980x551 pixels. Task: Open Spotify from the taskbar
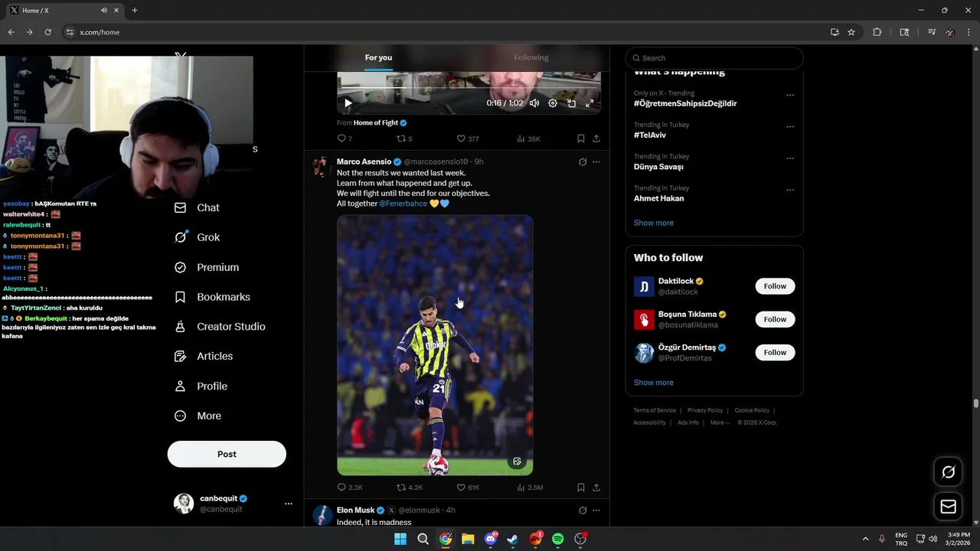558,540
